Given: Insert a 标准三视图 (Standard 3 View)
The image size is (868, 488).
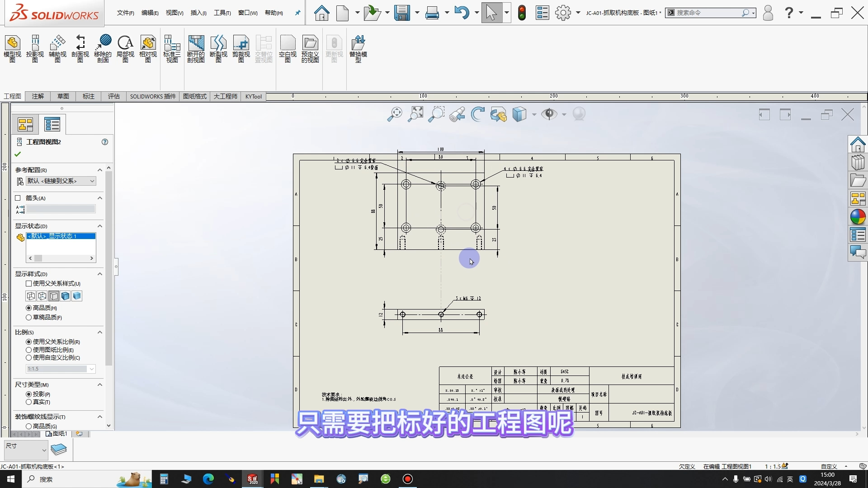Looking at the screenshot, I should point(171,47).
